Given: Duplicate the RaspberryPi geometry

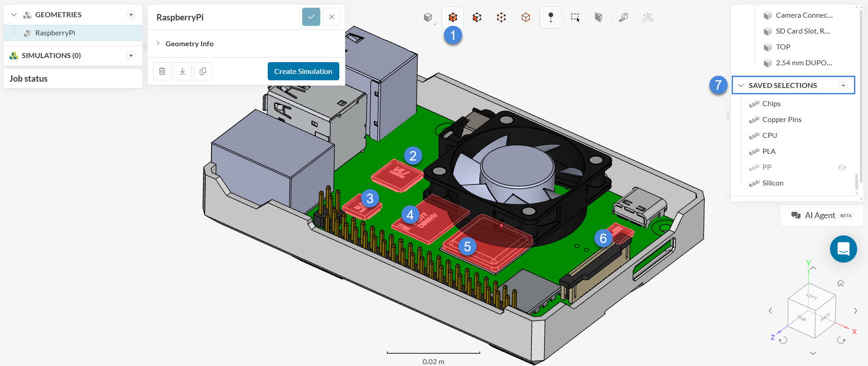Looking at the screenshot, I should coord(203,71).
